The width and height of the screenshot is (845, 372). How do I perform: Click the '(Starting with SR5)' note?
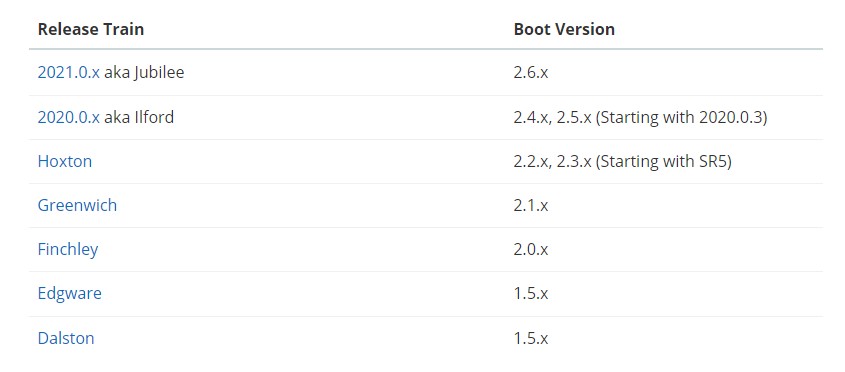tap(663, 161)
